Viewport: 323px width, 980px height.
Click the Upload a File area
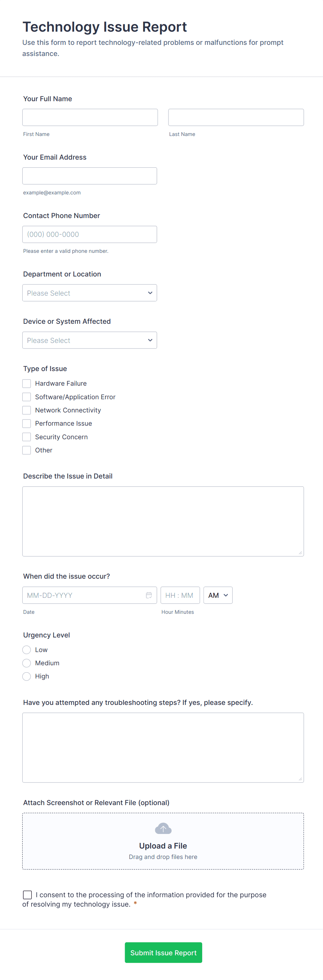click(x=163, y=845)
